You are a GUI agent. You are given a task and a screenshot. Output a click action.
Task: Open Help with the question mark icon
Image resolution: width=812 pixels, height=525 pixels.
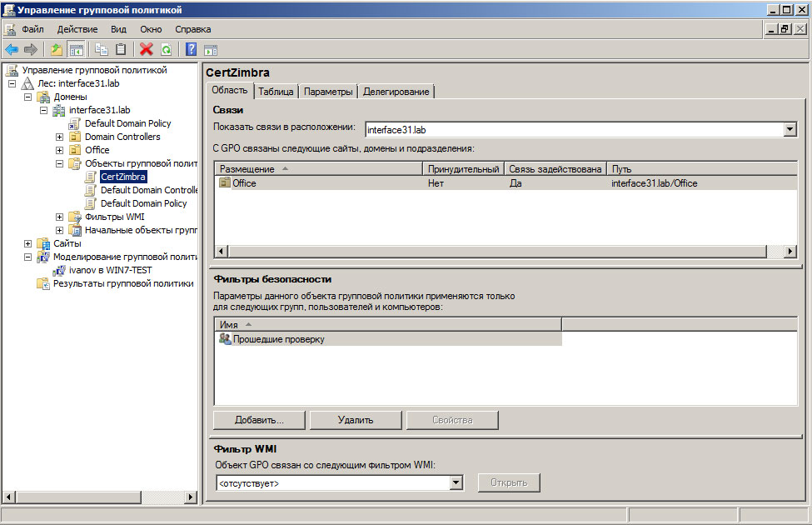[x=191, y=50]
